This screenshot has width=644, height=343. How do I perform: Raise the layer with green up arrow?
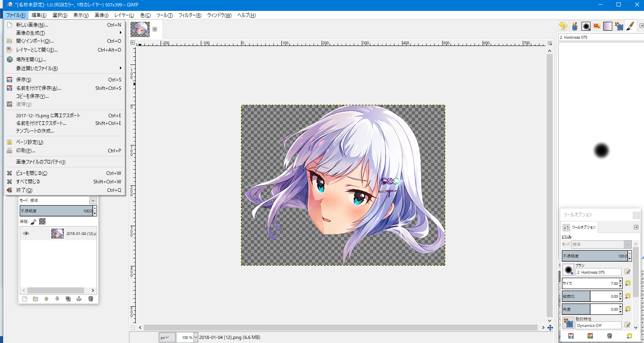[46, 299]
